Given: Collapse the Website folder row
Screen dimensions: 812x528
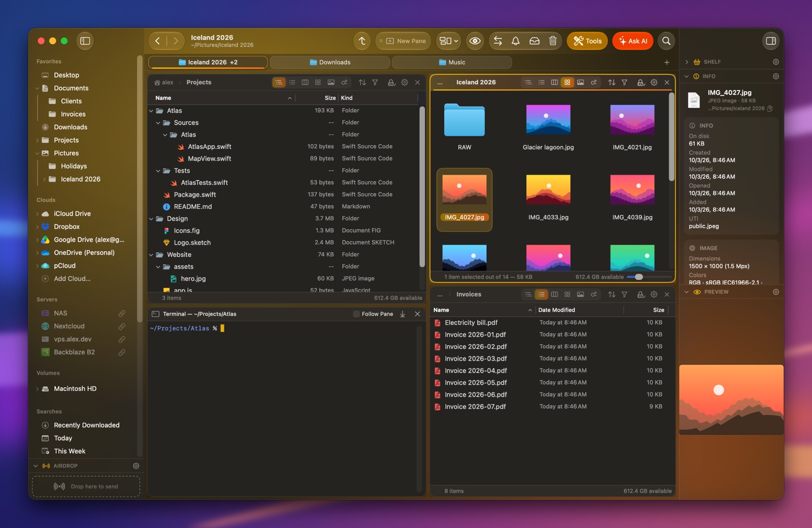Looking at the screenshot, I should pos(151,255).
